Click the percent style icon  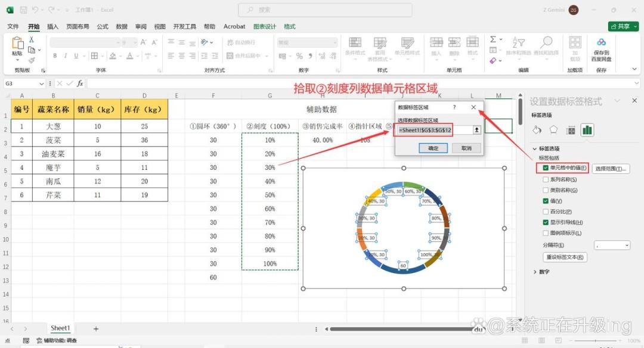point(299,56)
